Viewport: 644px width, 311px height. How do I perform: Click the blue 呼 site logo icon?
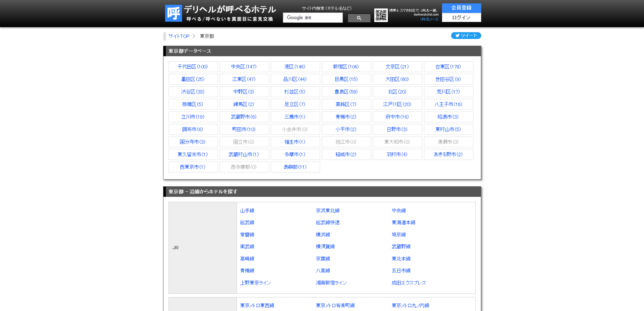pos(173,13)
